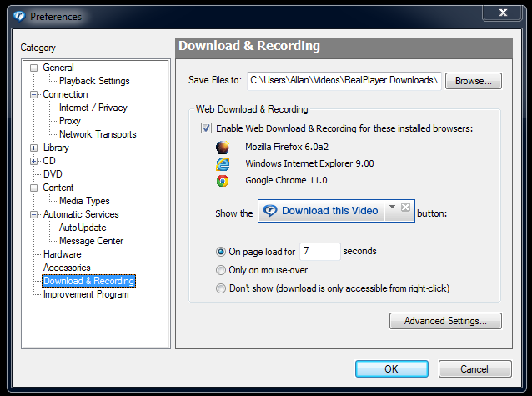
Task: Select the Content category
Action: (58, 188)
